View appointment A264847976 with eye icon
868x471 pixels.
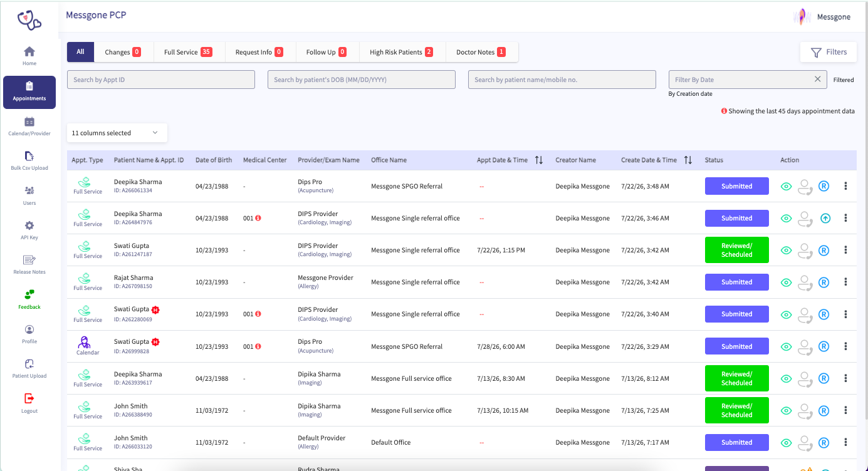click(x=786, y=218)
